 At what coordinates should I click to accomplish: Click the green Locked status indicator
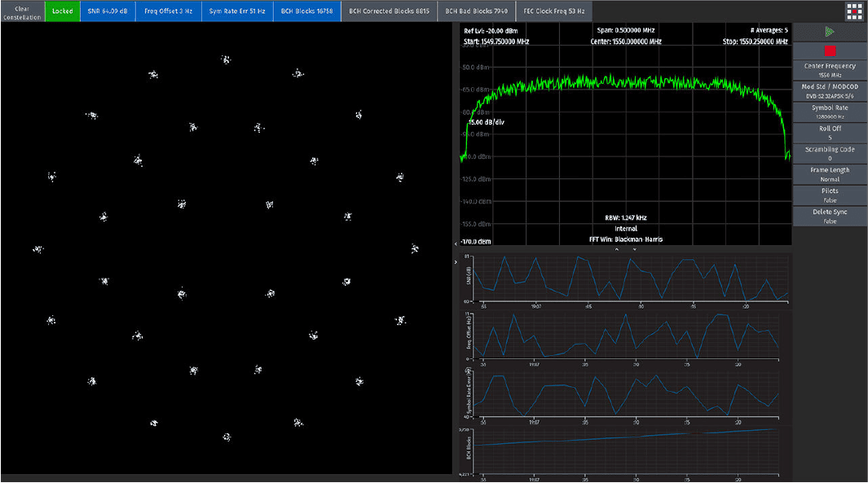[x=63, y=11]
